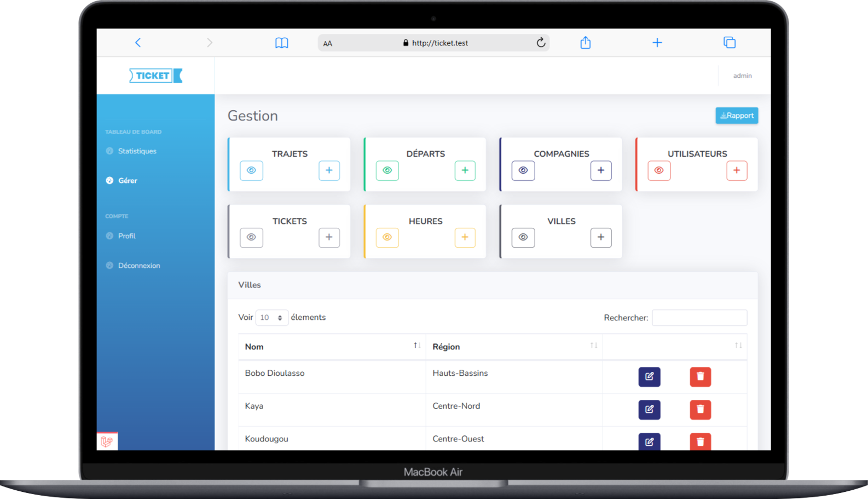Go to Profil in the sidebar
The height and width of the screenshot is (499, 868).
(126, 236)
